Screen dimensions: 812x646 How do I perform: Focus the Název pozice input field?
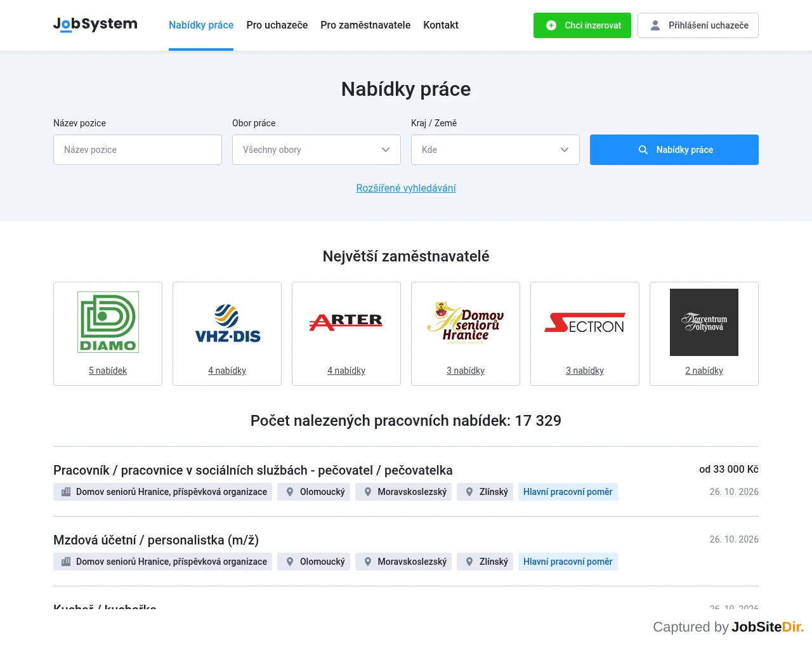point(138,150)
